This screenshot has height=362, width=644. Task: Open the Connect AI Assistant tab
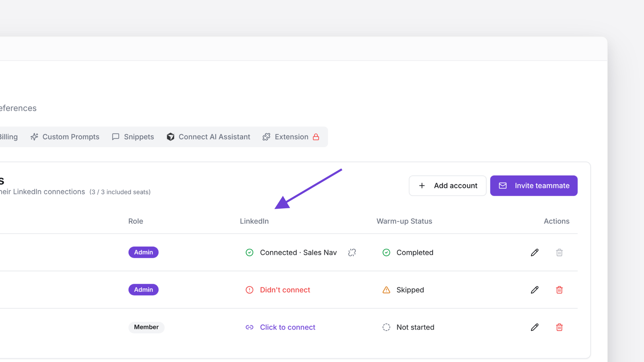tap(208, 137)
